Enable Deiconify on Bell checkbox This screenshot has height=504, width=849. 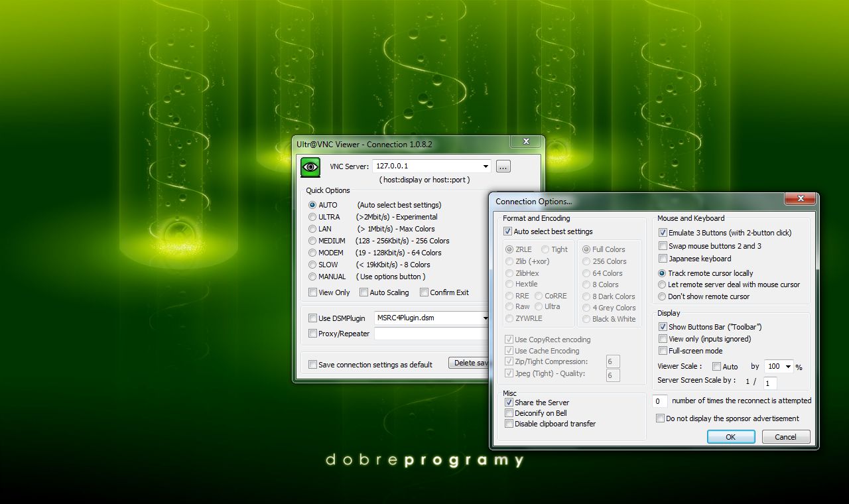coord(509,413)
